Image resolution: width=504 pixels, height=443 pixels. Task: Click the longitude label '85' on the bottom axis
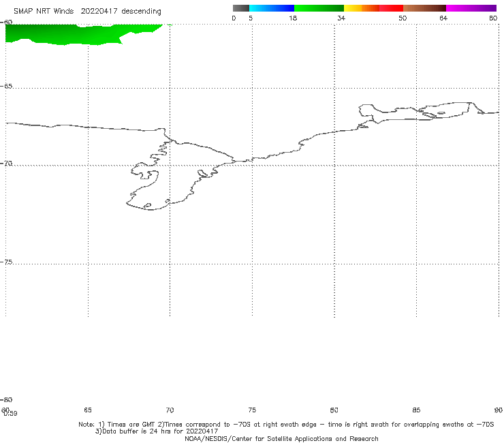pos(416,410)
